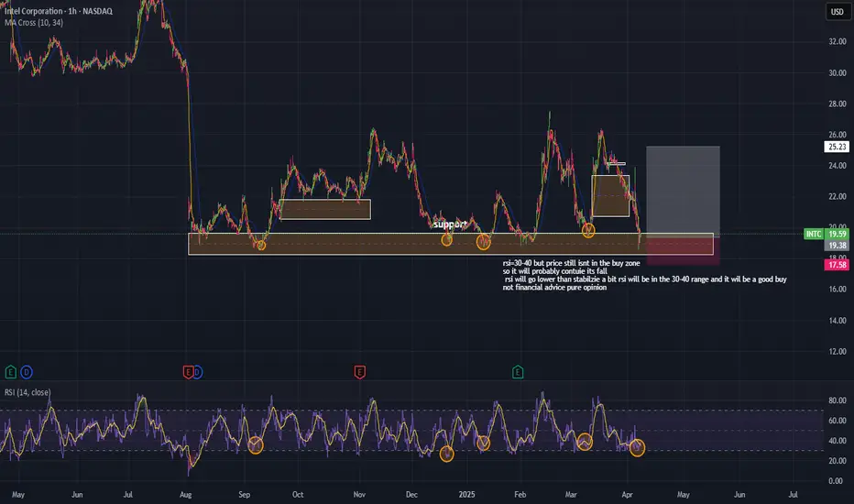This screenshot has width=854, height=504.
Task: Click the 25.23 target price label
Action: [838, 147]
